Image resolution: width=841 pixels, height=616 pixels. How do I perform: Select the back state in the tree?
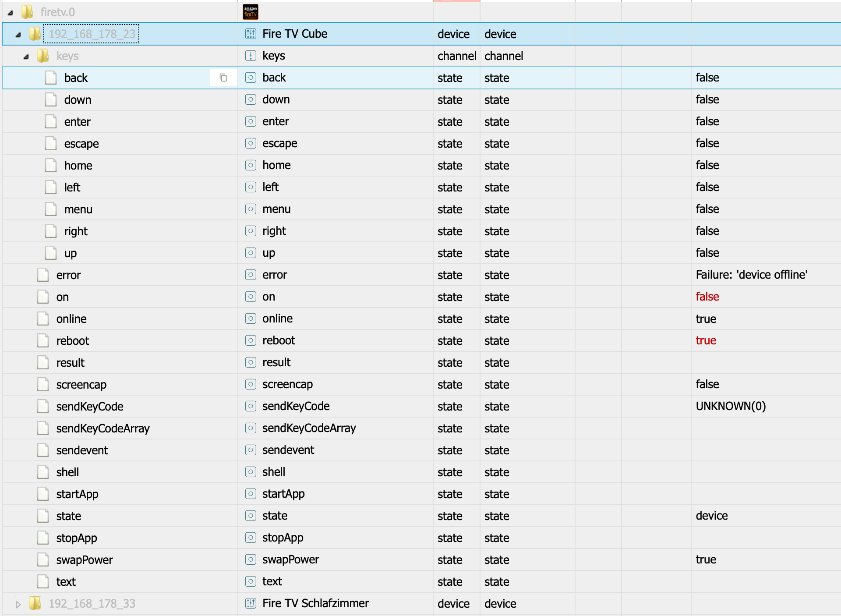76,78
